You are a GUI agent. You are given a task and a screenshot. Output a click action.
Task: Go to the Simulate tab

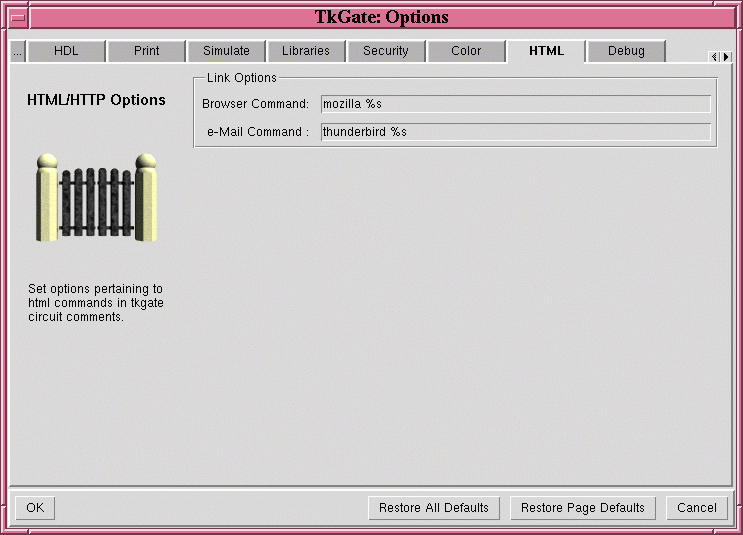226,51
